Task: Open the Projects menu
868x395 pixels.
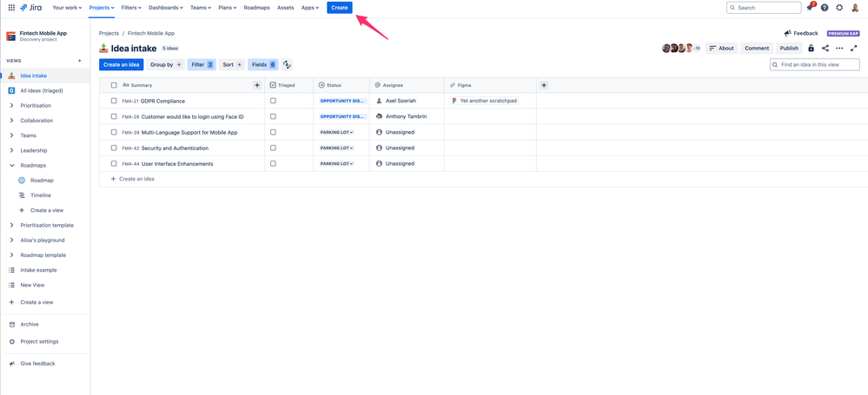Action: tap(102, 8)
